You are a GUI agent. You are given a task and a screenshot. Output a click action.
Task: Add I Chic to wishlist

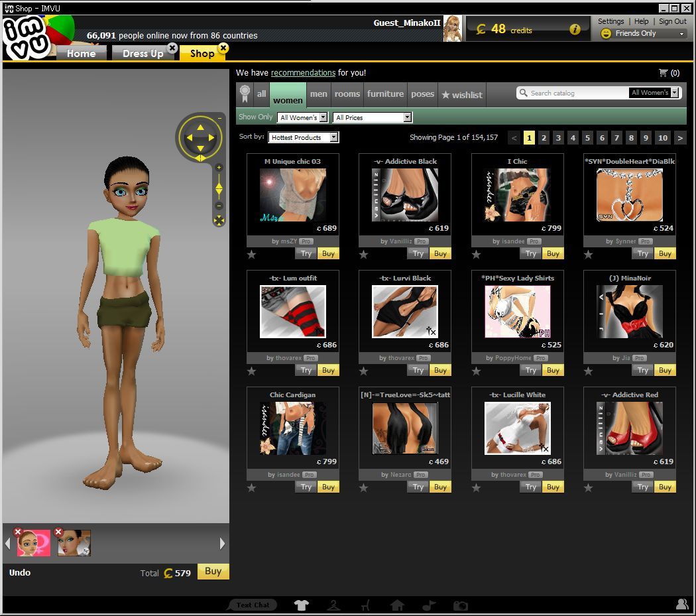click(x=477, y=255)
